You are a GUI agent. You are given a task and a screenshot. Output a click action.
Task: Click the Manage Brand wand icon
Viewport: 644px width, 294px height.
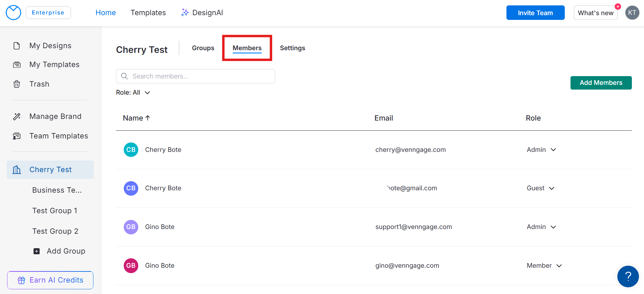(x=17, y=117)
